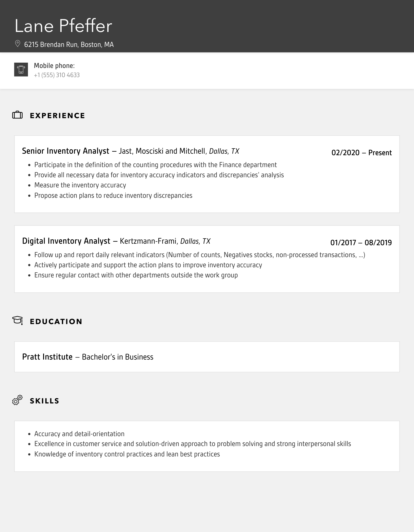Viewport: 414px width, 532px height.
Task: Click the Measure the inventory accuracy bullet
Action: [x=80, y=185]
